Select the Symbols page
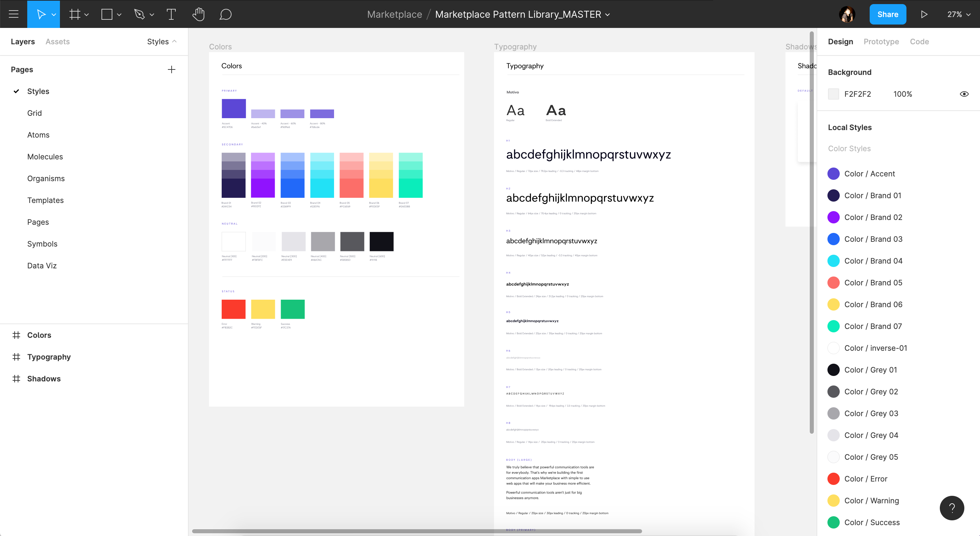Viewport: 980px width, 536px height. coord(42,244)
